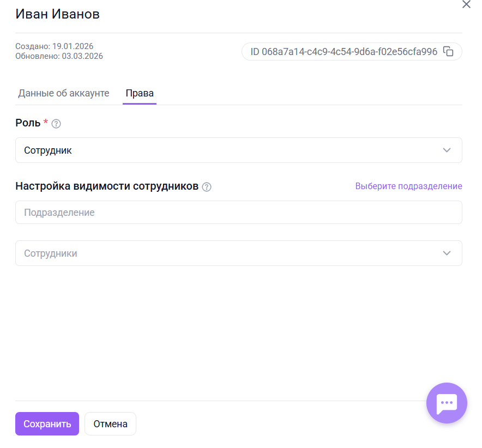Viewport: 482px width, 448px height.
Task: Click the chevron in Роль dropdown
Action: point(447,150)
